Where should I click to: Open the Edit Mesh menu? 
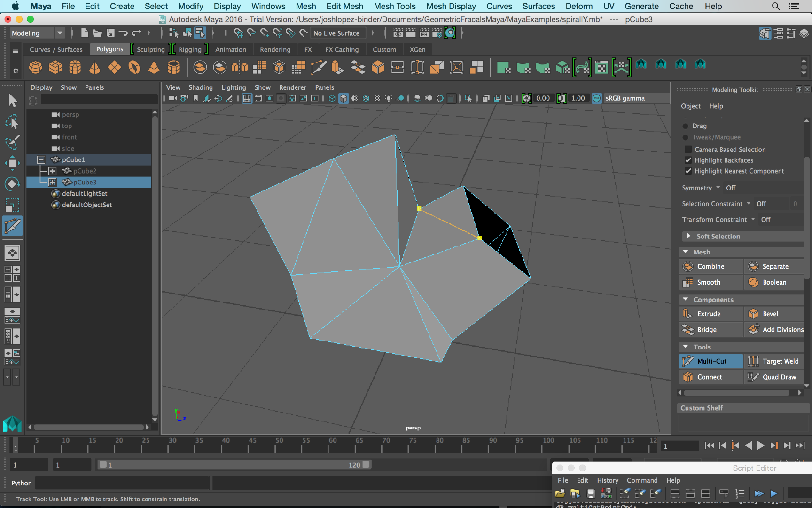click(344, 6)
